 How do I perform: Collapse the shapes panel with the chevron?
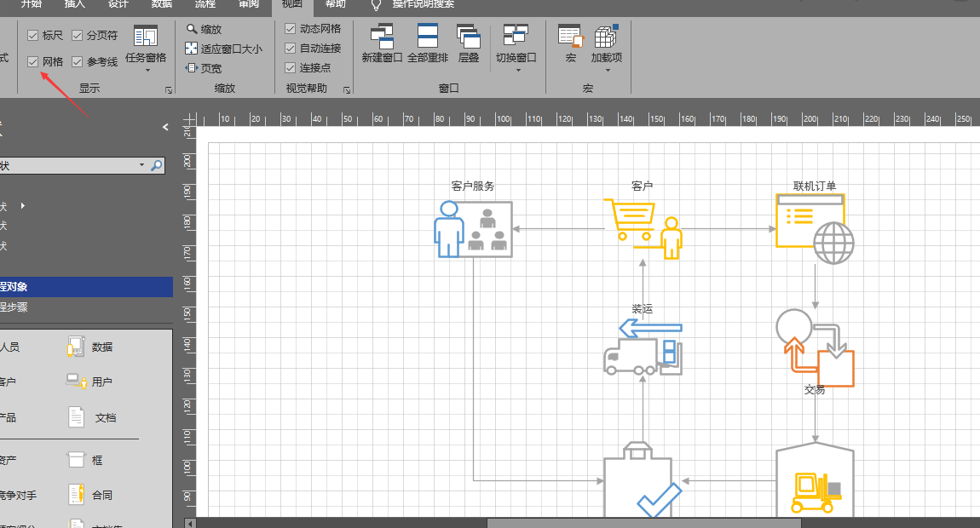[x=165, y=128]
